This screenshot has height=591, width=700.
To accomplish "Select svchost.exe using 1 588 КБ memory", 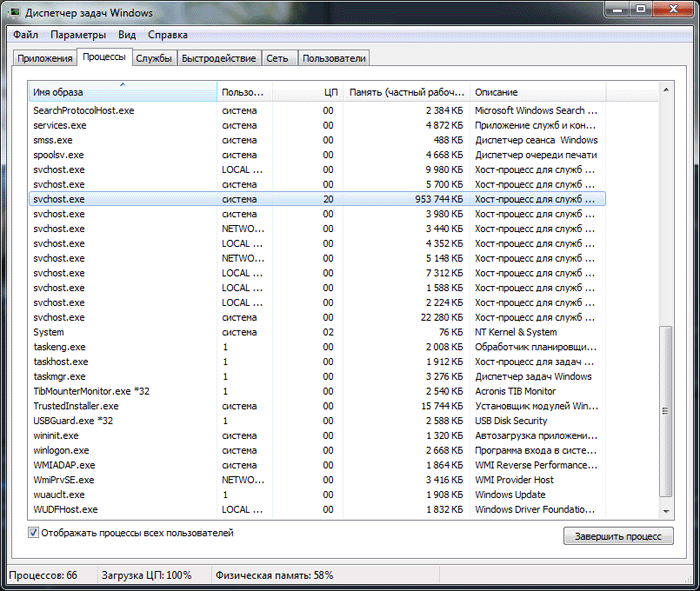I will click(x=317, y=288).
